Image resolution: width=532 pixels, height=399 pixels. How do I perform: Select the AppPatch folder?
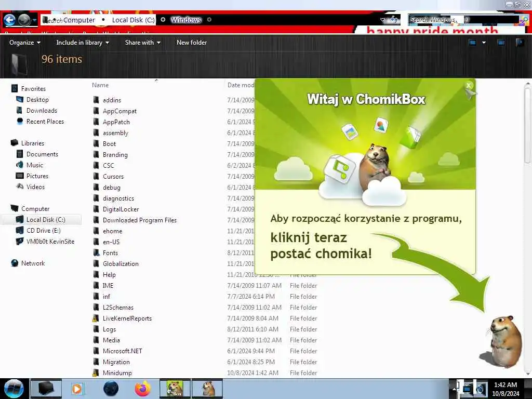[116, 122]
